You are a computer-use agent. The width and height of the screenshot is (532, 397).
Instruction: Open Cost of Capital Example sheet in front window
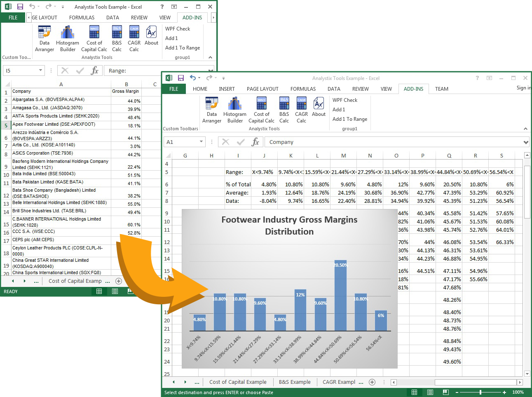tap(238, 382)
